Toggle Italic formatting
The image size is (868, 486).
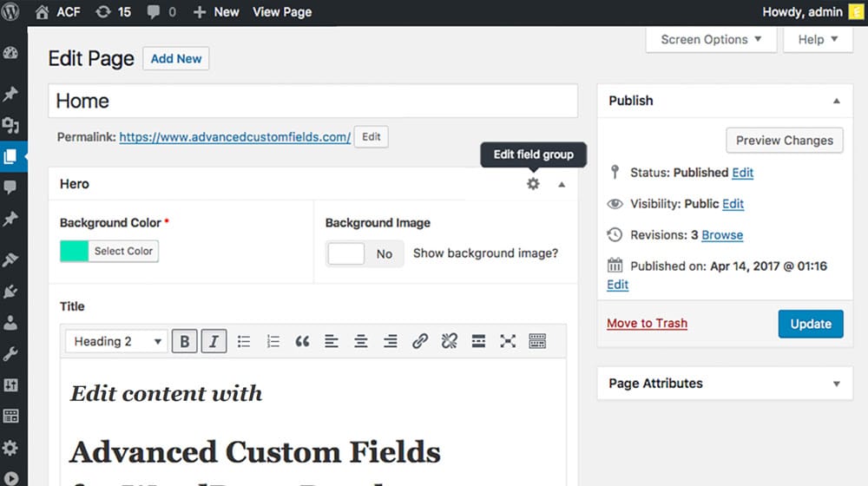tap(214, 341)
